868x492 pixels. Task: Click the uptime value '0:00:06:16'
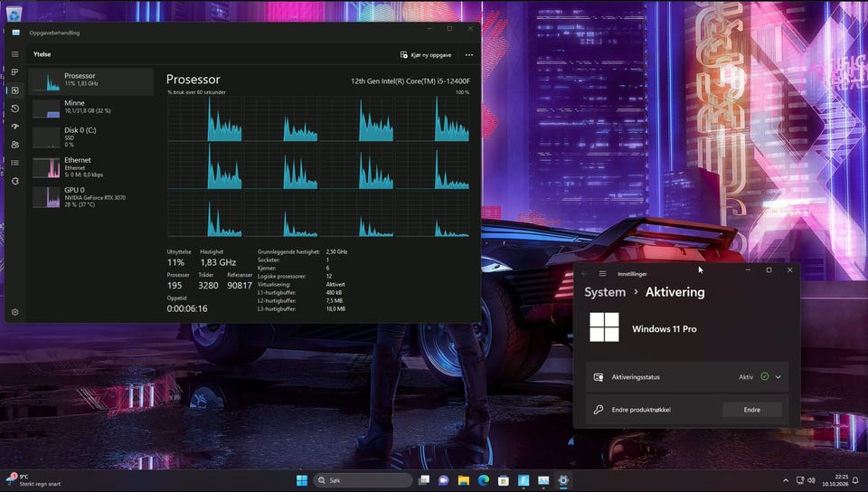click(x=187, y=308)
